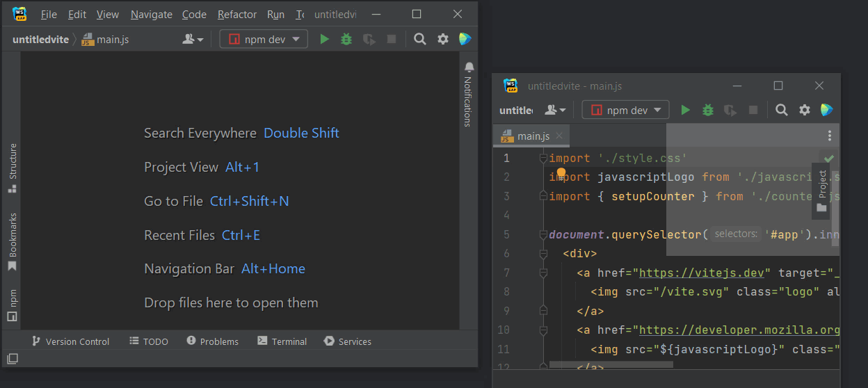The width and height of the screenshot is (868, 388).
Task: Click the https://vitejs.dev link in code
Action: [x=702, y=273]
